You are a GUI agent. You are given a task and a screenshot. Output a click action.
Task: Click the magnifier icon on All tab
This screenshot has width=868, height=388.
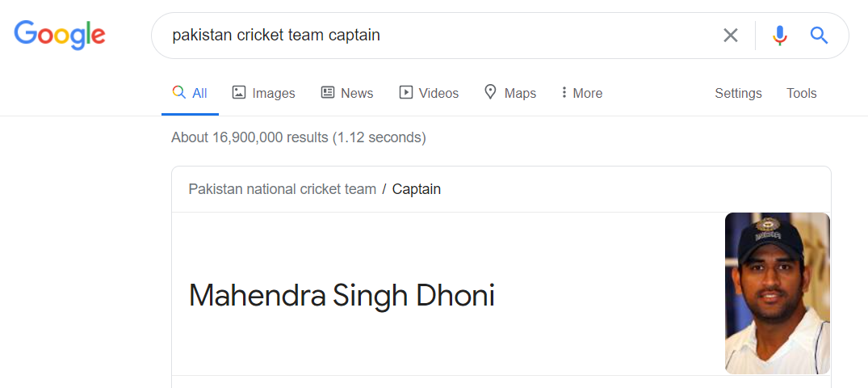[x=178, y=92]
